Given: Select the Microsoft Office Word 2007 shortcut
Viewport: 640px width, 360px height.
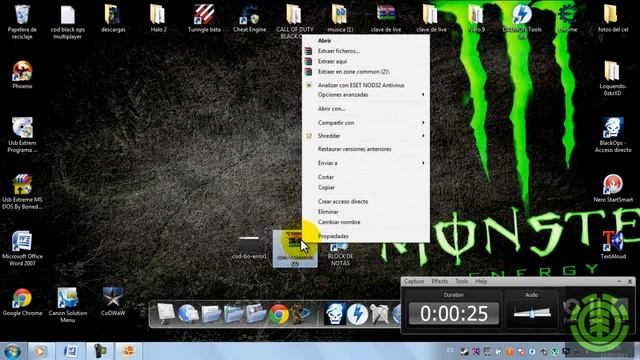Looking at the screenshot, I should (22, 248).
